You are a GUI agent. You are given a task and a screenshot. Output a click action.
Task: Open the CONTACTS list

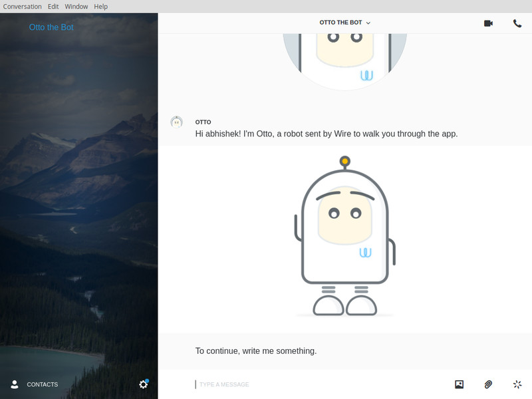(42, 384)
